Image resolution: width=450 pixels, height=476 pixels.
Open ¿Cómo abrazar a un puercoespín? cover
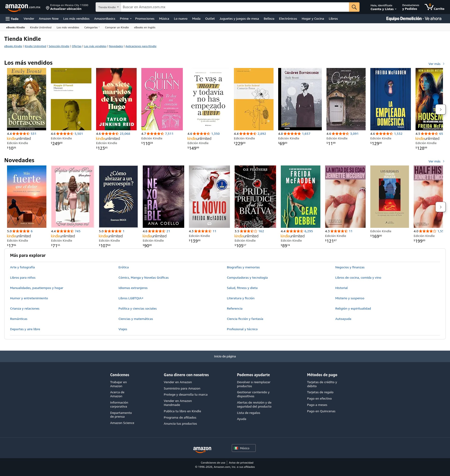[118, 196]
